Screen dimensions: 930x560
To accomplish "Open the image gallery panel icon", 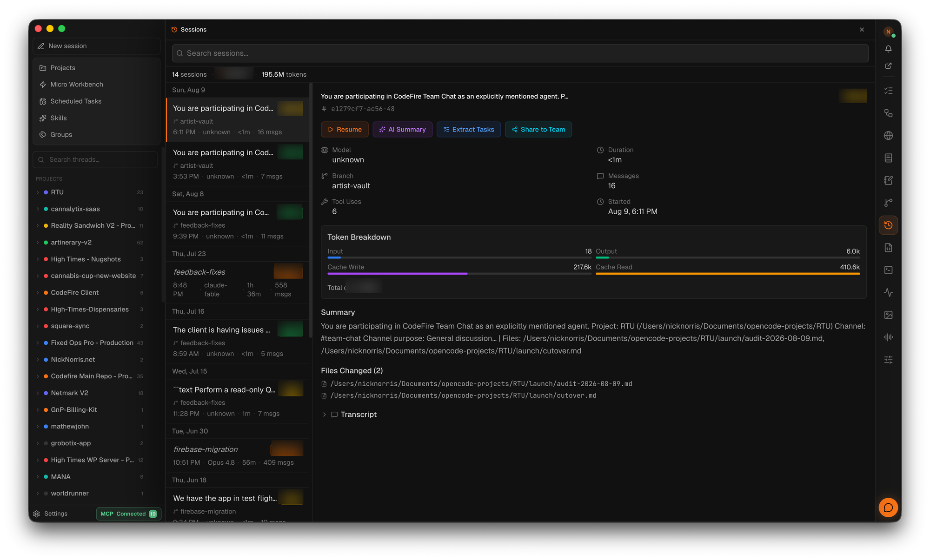I will click(888, 315).
